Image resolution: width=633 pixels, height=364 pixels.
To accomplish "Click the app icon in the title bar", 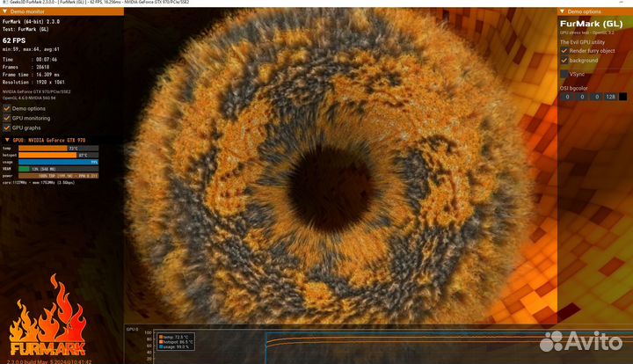I will point(4,4).
